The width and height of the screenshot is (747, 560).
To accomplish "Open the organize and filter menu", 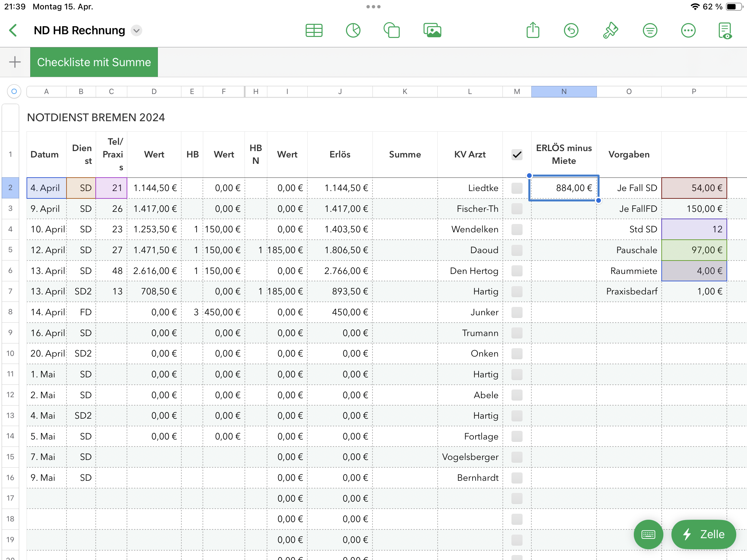I will pyautogui.click(x=649, y=30).
